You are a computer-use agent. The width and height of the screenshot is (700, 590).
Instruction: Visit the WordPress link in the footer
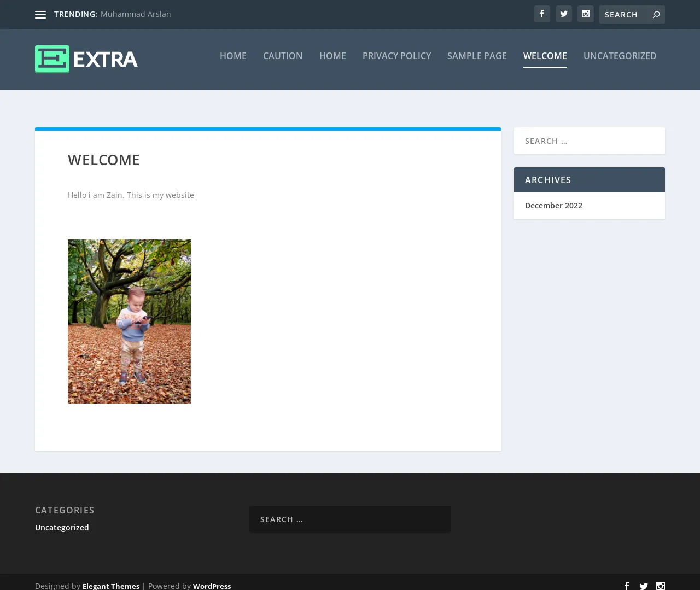(212, 586)
